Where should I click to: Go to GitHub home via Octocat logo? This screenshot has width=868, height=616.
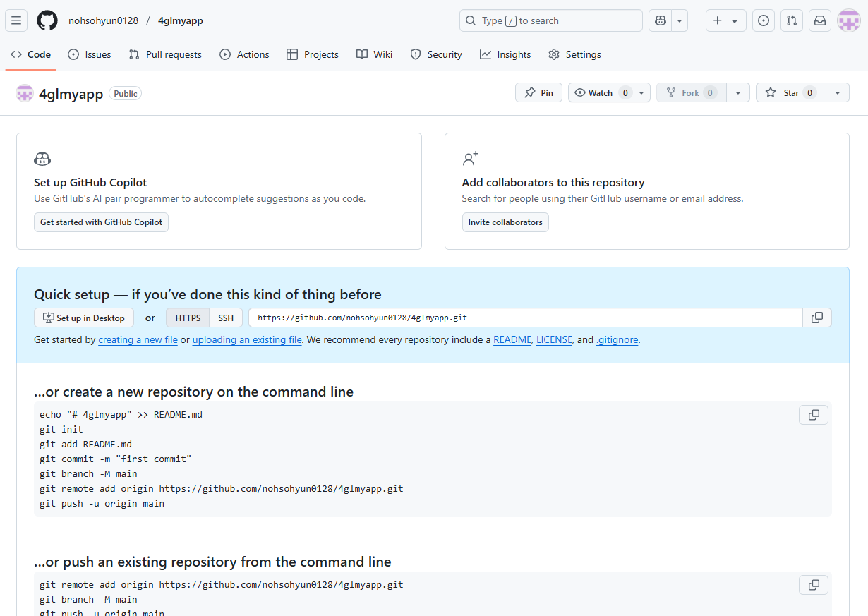(47, 20)
